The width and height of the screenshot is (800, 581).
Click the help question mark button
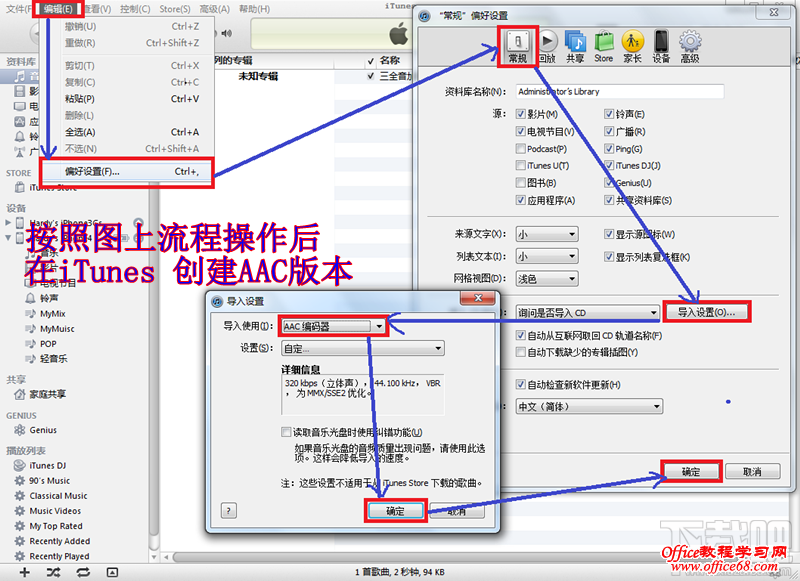(x=229, y=511)
